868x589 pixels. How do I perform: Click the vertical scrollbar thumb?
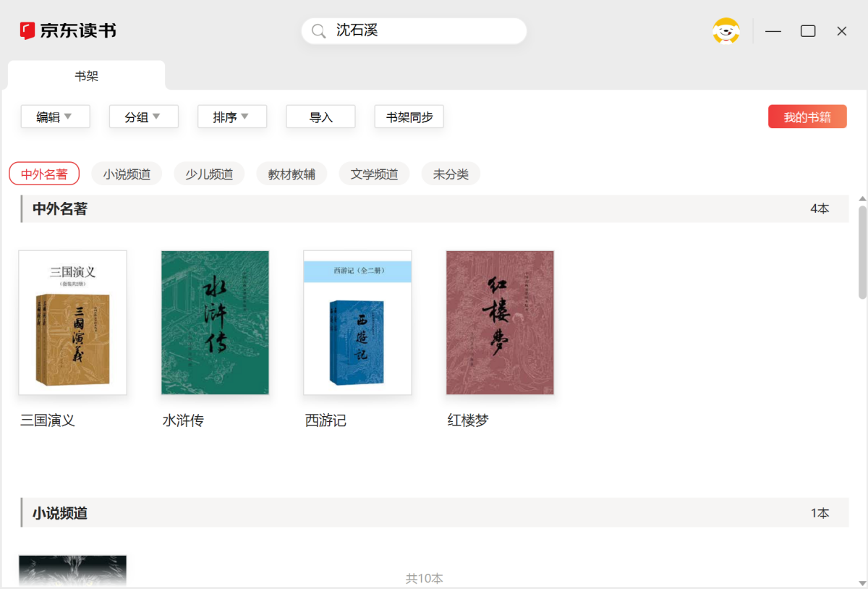(862, 252)
